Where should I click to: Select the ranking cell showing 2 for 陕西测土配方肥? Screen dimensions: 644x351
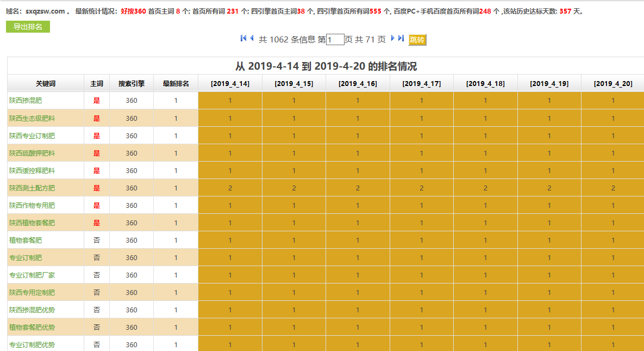[x=229, y=187]
